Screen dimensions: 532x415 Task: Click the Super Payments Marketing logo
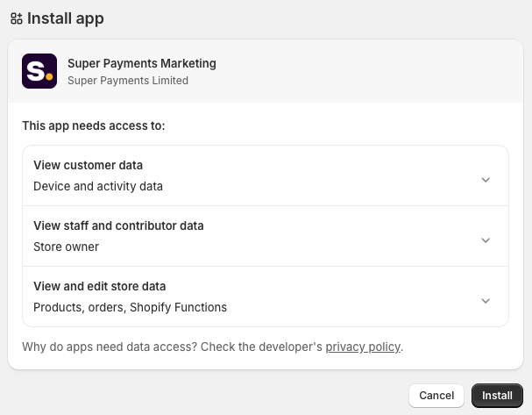click(39, 71)
